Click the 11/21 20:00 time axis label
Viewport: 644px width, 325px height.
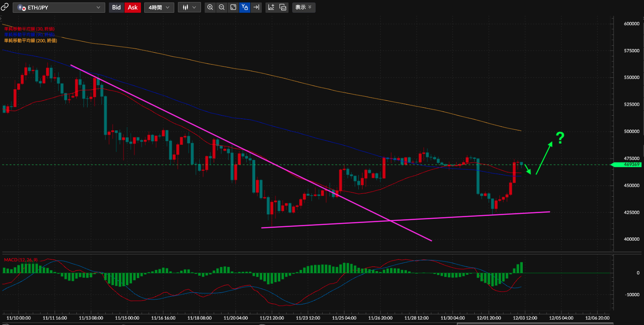272,318
